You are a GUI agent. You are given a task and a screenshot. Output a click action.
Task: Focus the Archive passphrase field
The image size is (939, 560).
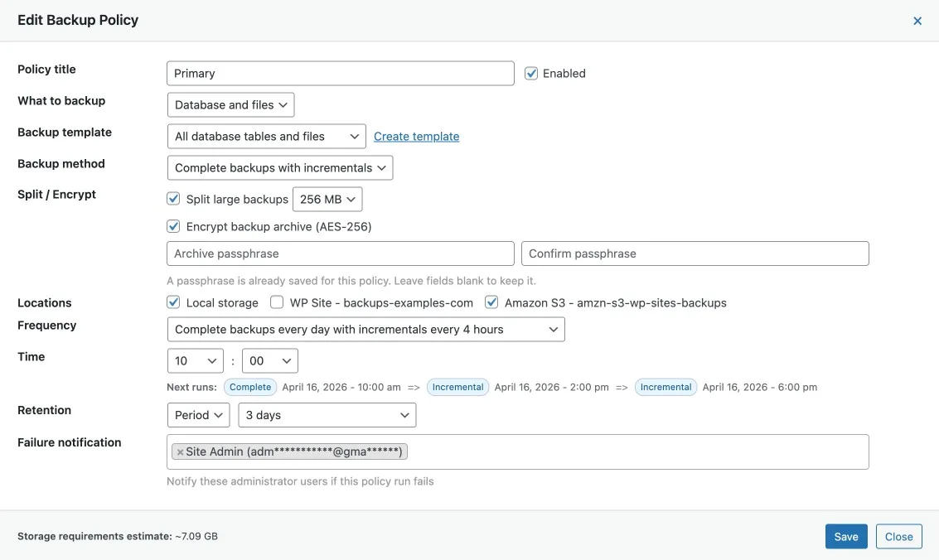(340, 253)
